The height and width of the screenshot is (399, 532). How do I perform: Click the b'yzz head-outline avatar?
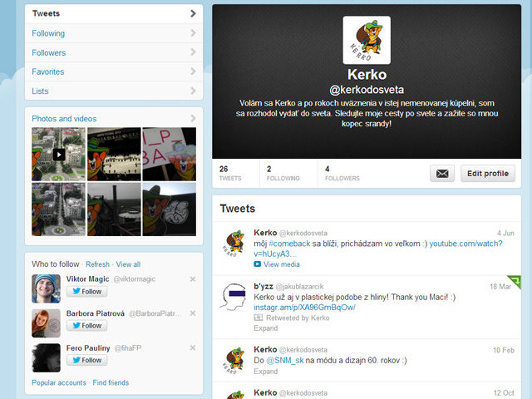pyautogui.click(x=233, y=297)
